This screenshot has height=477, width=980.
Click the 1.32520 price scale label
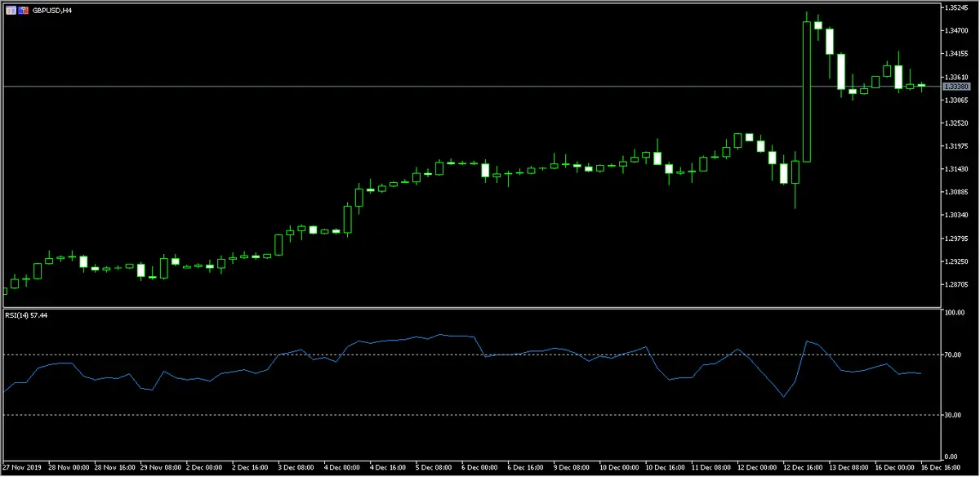pos(956,123)
